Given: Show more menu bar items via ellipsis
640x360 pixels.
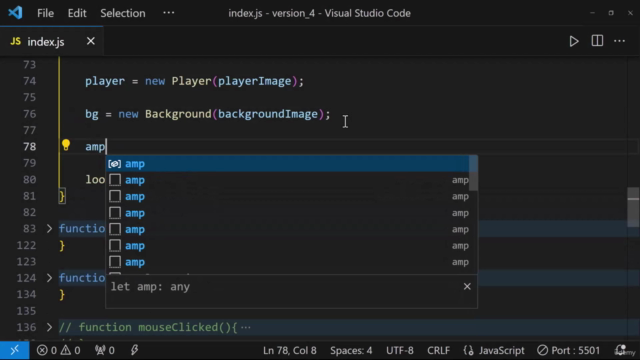Looking at the screenshot, I should pyautogui.click(x=169, y=13).
